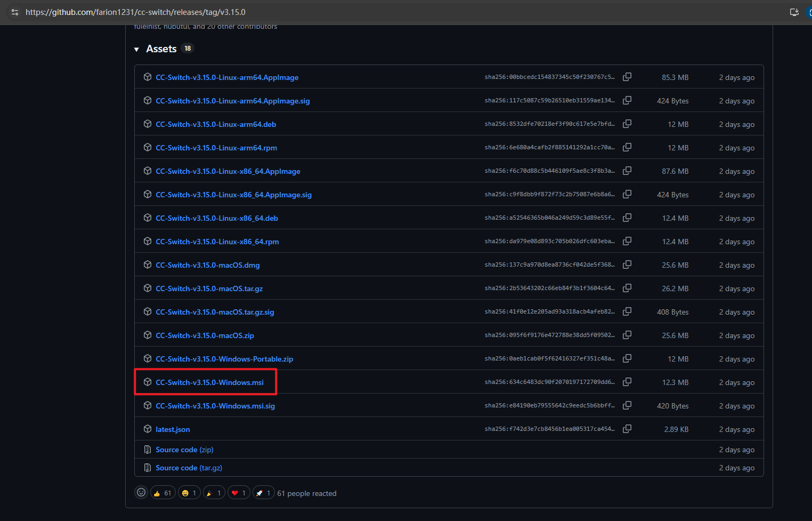Image resolution: width=812 pixels, height=521 pixels.
Task: Download CC-Switch-v3.15.0-Linux-arm64.AppImage.sig
Action: coord(232,101)
